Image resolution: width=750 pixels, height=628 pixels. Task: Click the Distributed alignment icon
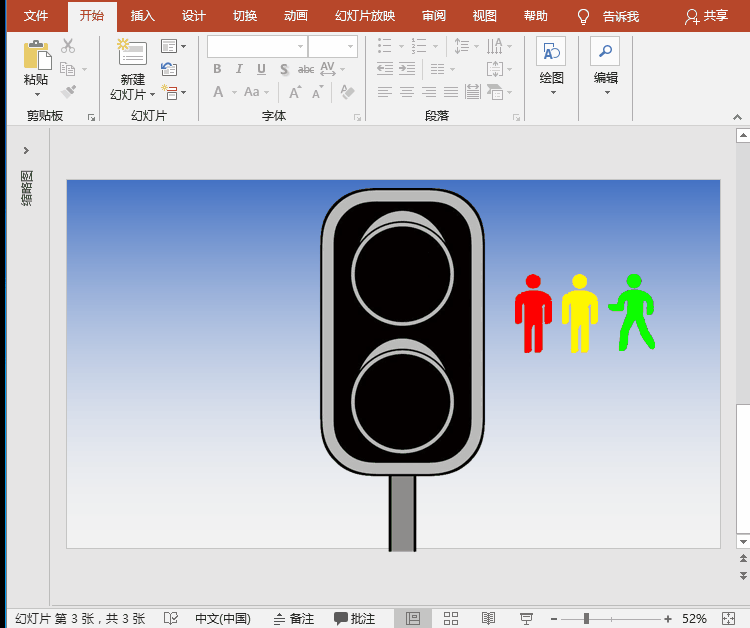[473, 92]
